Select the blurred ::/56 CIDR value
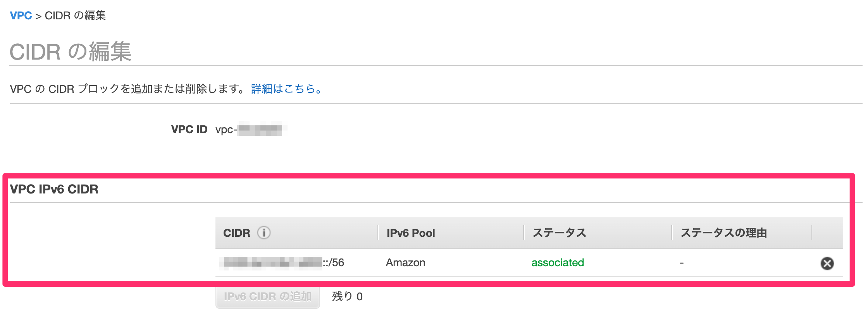The height and width of the screenshot is (332, 868). [x=282, y=263]
